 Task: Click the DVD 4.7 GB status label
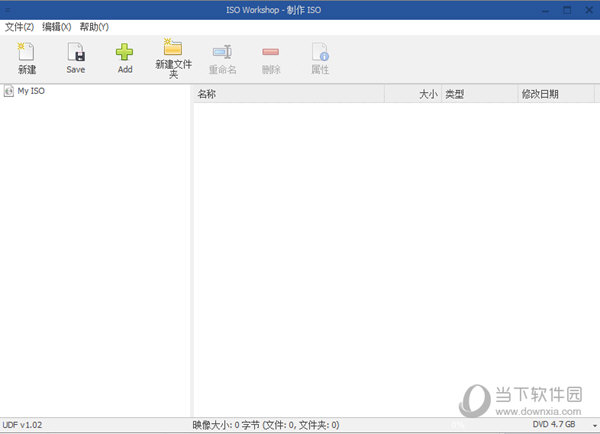554,424
